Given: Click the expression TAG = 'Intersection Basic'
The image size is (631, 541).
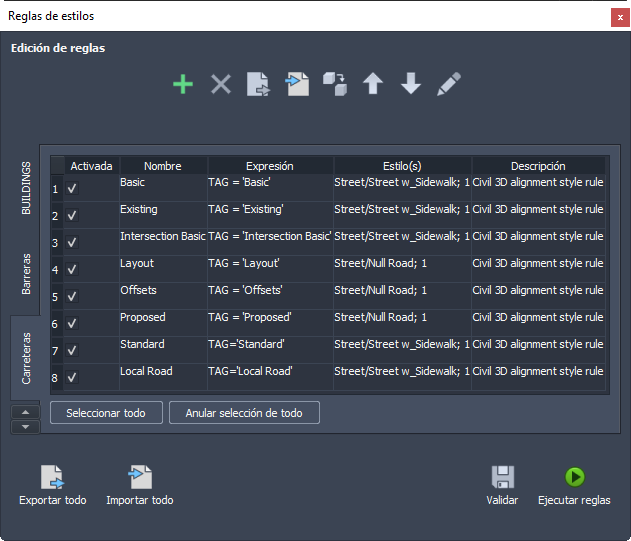Looking at the screenshot, I should (270, 236).
